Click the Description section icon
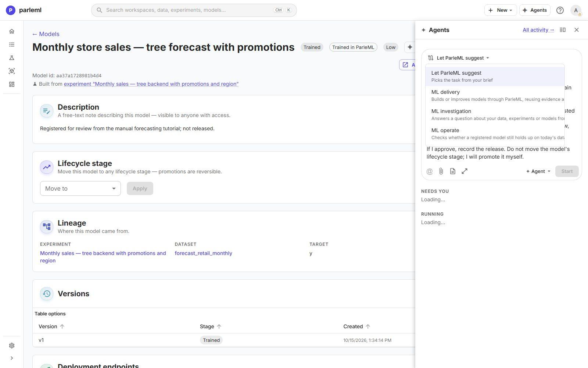 [x=47, y=111]
